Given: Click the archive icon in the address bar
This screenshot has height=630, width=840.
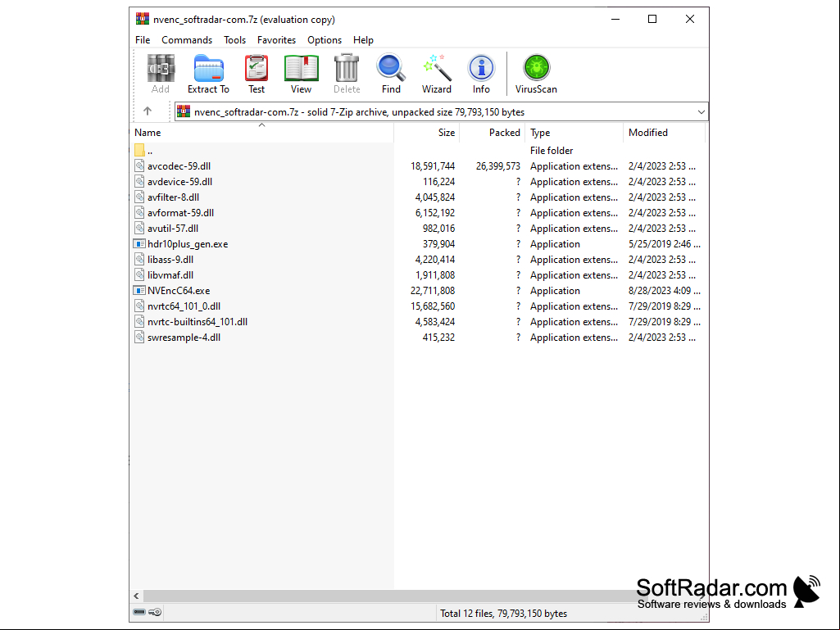Looking at the screenshot, I should 184,111.
